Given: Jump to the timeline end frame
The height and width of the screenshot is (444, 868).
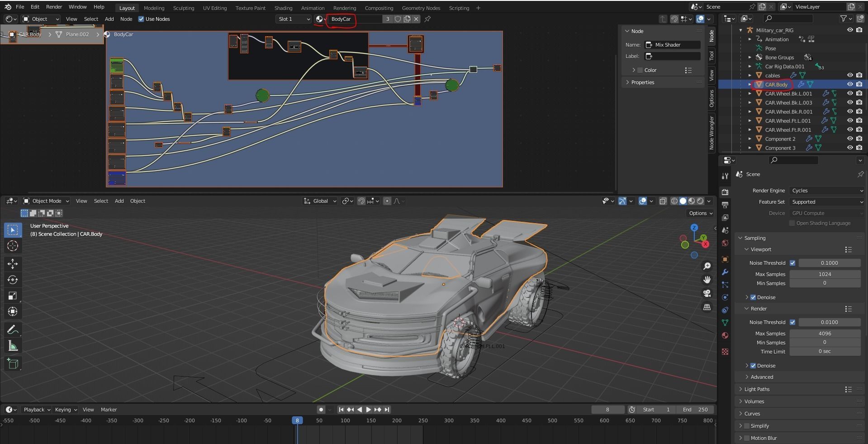Looking at the screenshot, I should point(387,410).
